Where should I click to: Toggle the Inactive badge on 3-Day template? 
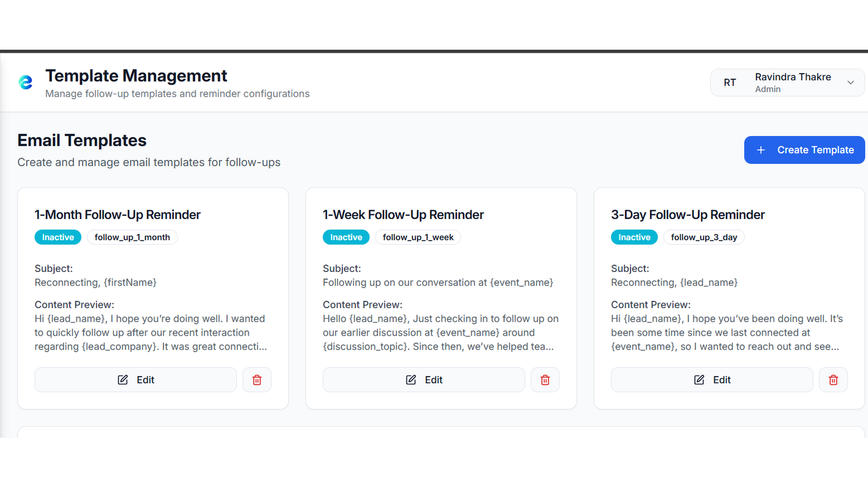(634, 237)
